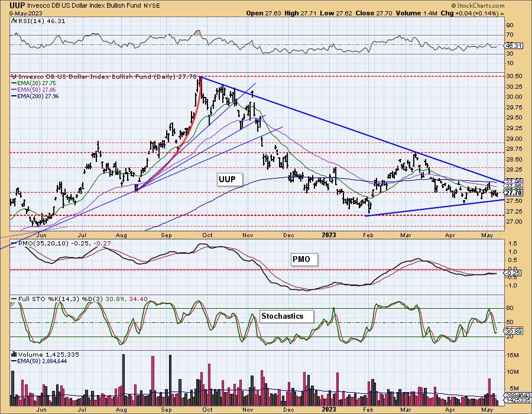Click the Volume 1,425,335 panel label

(x=48, y=354)
